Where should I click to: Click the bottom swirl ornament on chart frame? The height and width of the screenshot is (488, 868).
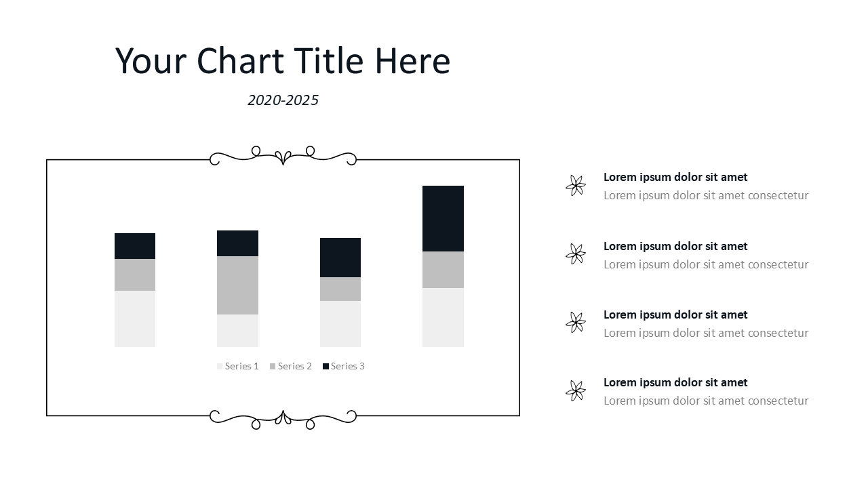coord(283,418)
